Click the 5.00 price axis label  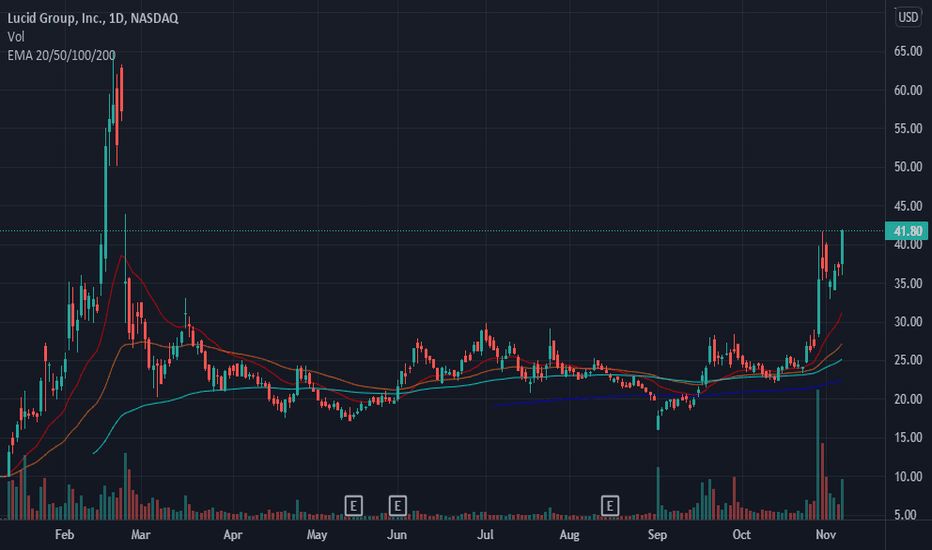pos(905,515)
